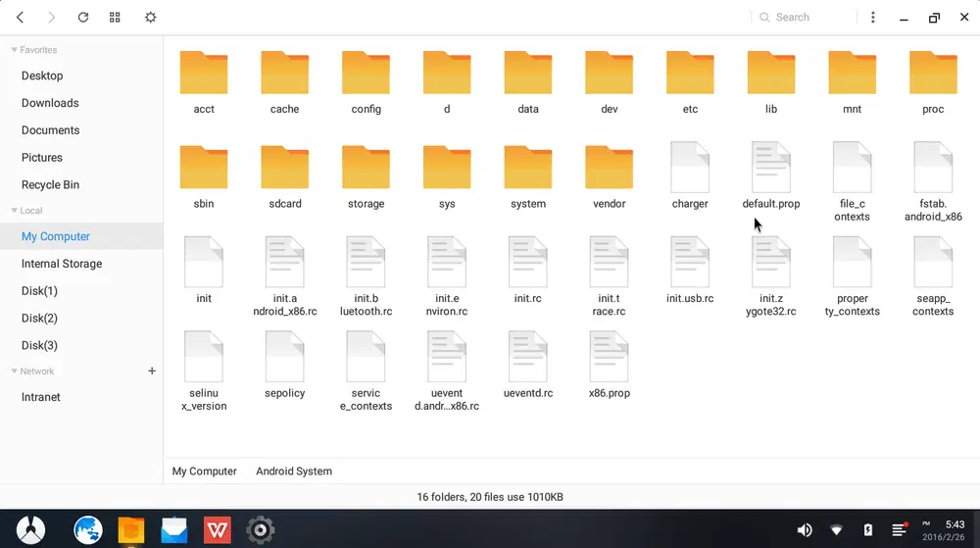Image resolution: width=980 pixels, height=548 pixels.
Task: Launch the browser globe taskbar icon
Action: [88, 530]
